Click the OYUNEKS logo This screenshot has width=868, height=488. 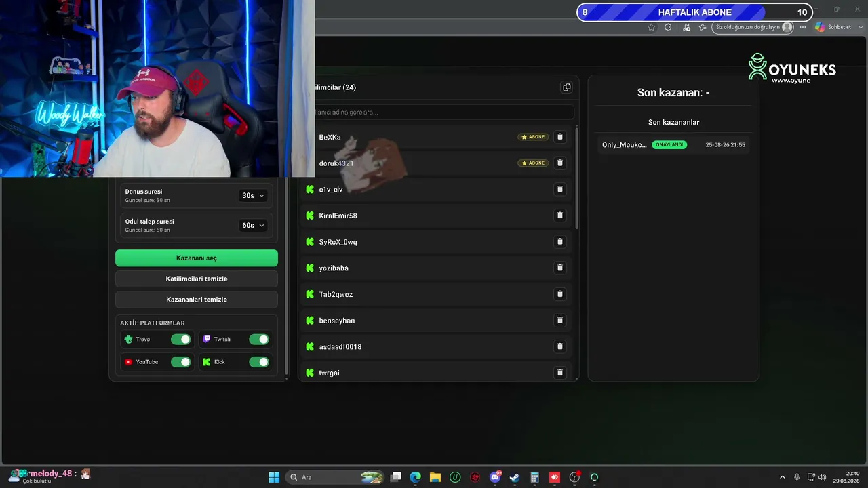coord(792,68)
